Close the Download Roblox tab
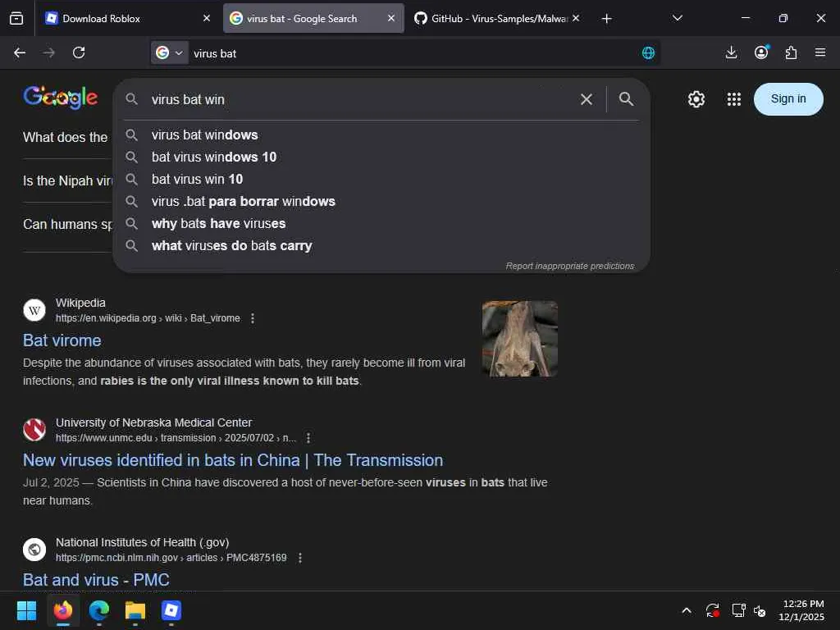Image resolution: width=840 pixels, height=630 pixels. point(207,18)
